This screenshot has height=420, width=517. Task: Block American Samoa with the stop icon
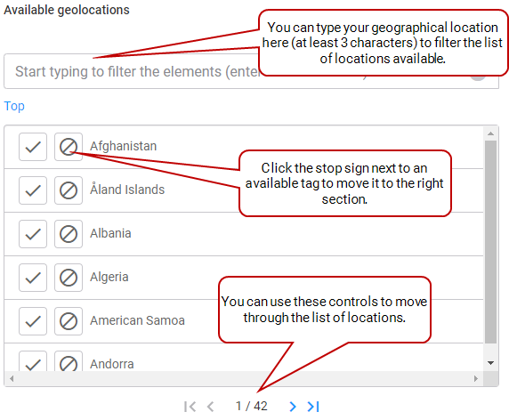tap(69, 321)
